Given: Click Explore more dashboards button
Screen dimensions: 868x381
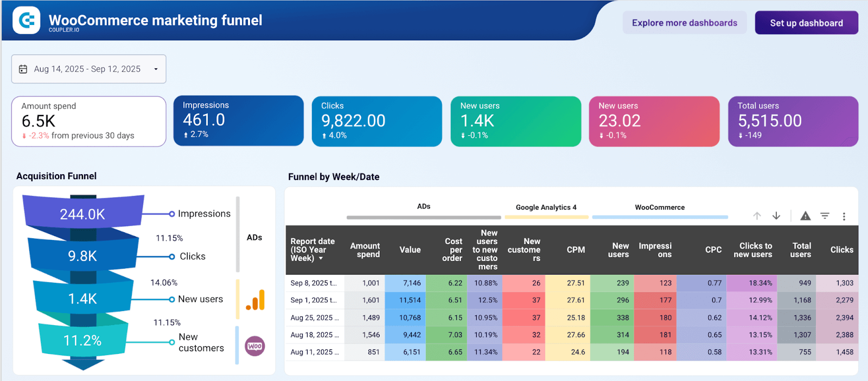Looking at the screenshot, I should pos(684,23).
